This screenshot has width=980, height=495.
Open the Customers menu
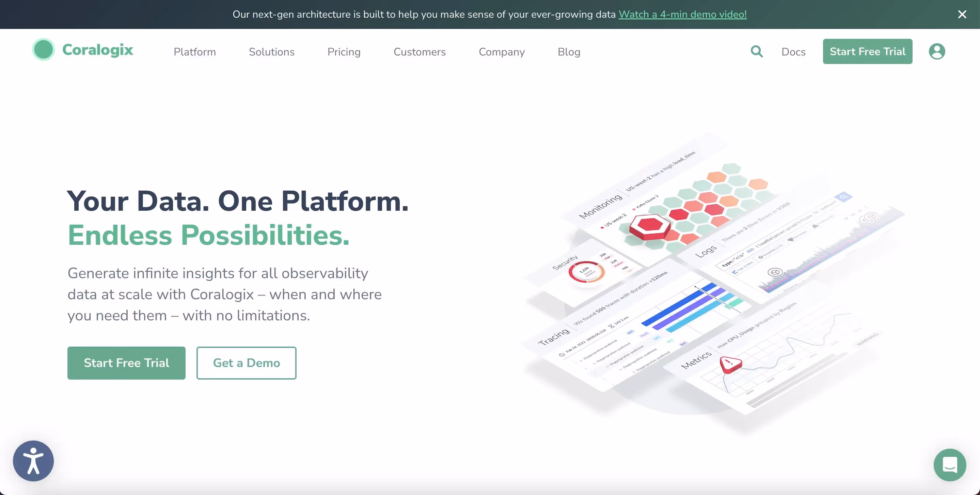[420, 52]
